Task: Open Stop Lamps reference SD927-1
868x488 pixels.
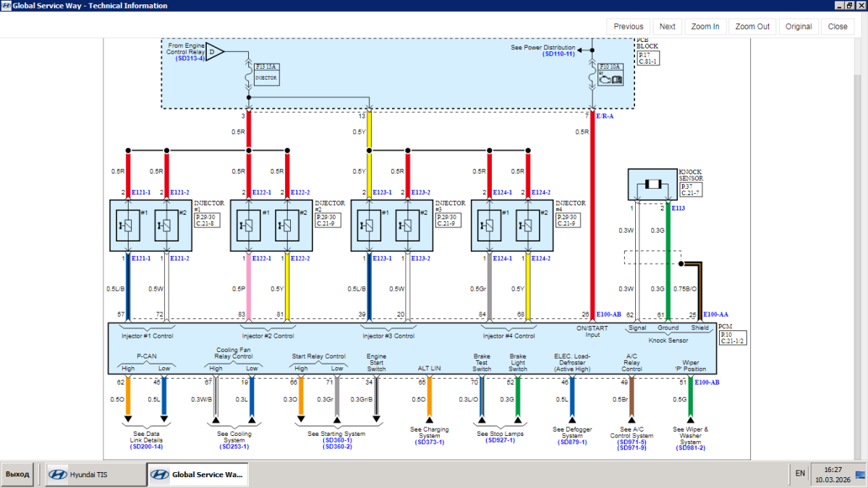Action: 500,440
